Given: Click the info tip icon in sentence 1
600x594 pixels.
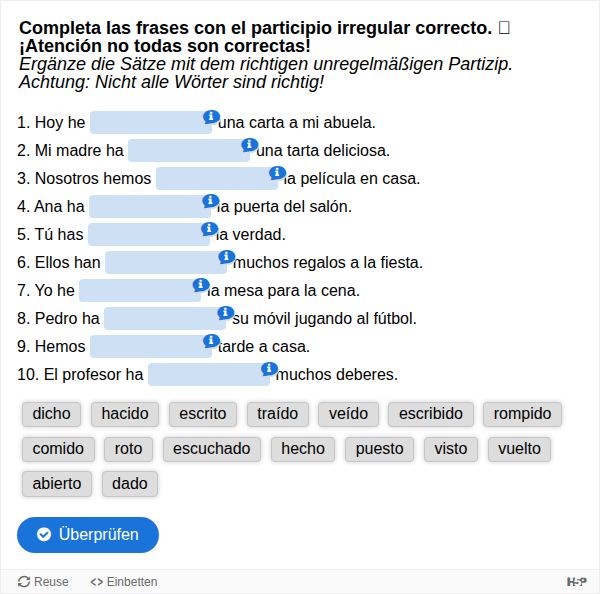Looking at the screenshot, I should pyautogui.click(x=211, y=117).
